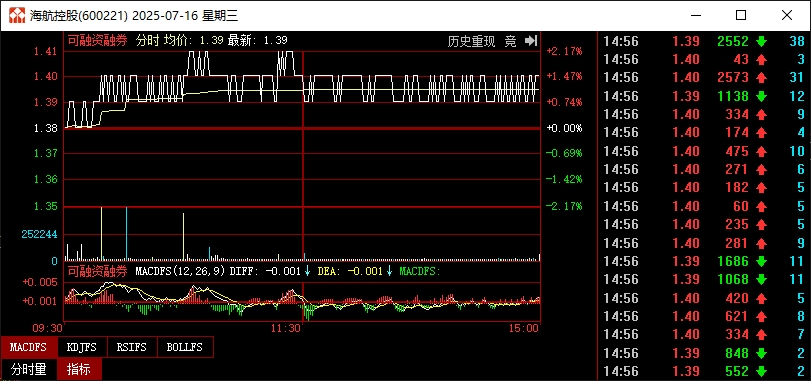Viewport: 811px width, 381px height.
Task: Click the 竞 auction button
Action: (510, 41)
